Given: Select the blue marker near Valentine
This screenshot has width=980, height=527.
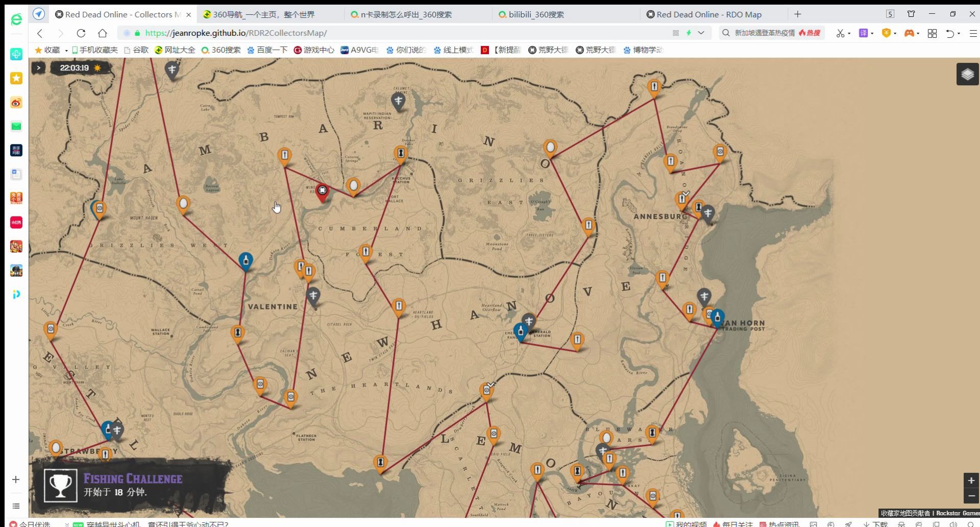Looking at the screenshot, I should tap(246, 261).
